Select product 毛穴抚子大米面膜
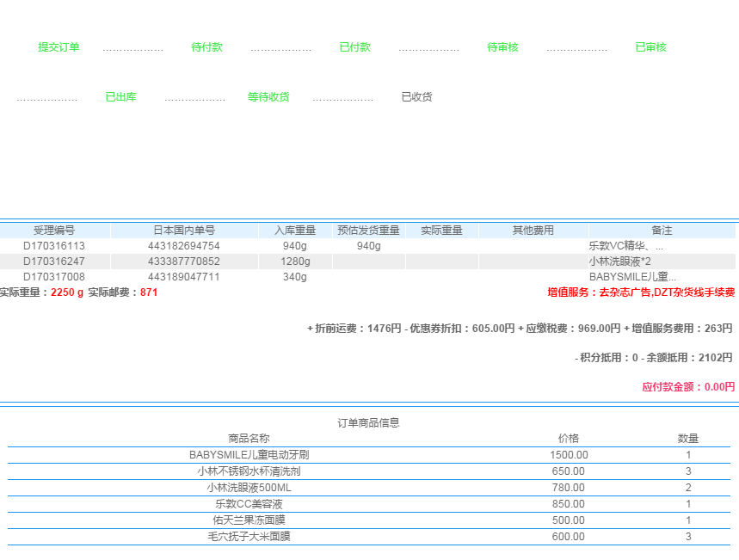739x560 pixels. (249, 537)
